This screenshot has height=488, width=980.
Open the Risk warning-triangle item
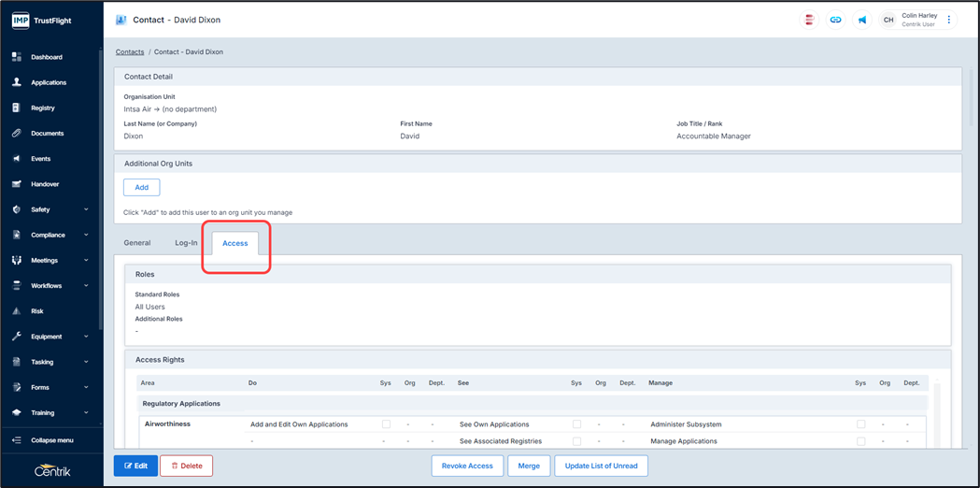(17, 311)
